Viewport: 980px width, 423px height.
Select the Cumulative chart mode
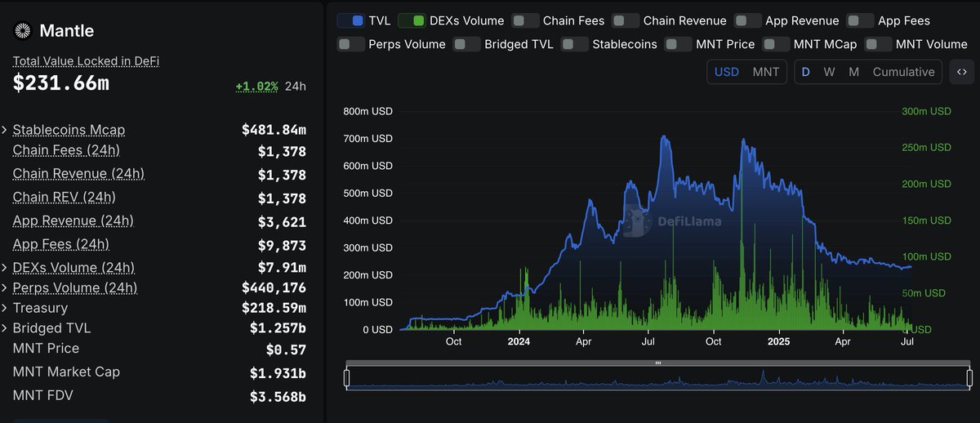click(903, 72)
